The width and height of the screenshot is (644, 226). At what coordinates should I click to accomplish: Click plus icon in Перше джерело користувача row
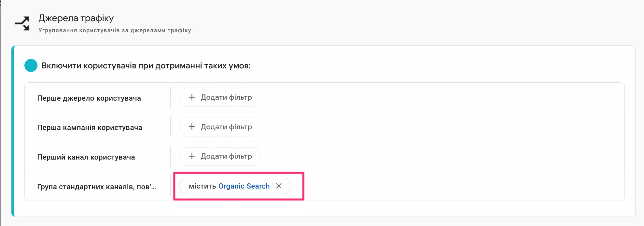192,97
